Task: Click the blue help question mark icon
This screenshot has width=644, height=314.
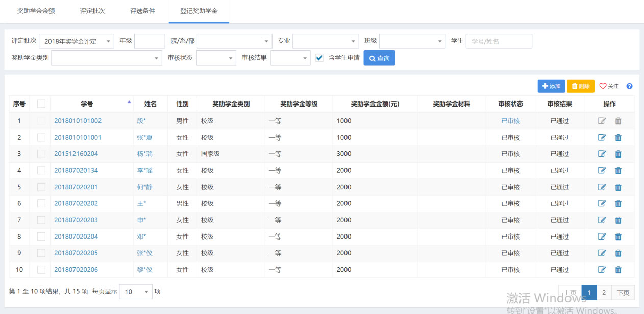Action: [x=629, y=86]
